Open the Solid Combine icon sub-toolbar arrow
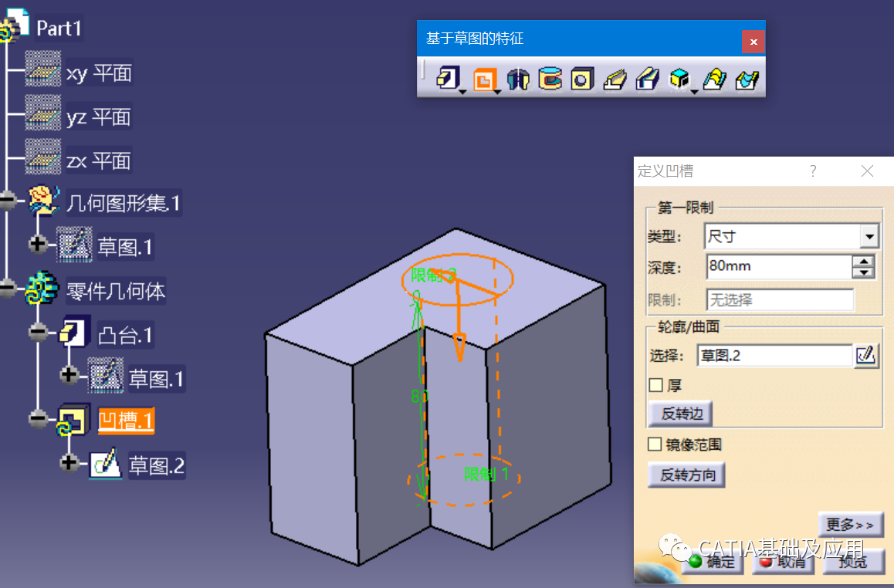Image resolution: width=894 pixels, height=588 pixels. (x=694, y=92)
